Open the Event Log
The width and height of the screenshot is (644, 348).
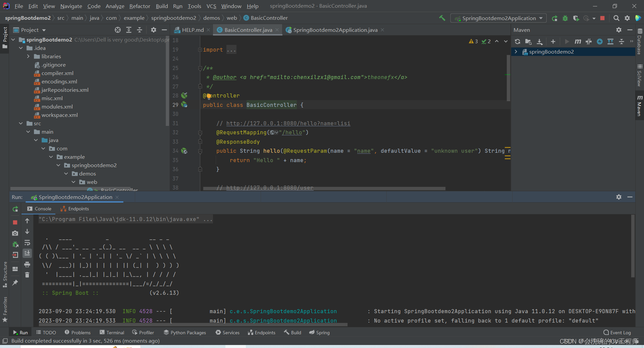click(x=617, y=333)
